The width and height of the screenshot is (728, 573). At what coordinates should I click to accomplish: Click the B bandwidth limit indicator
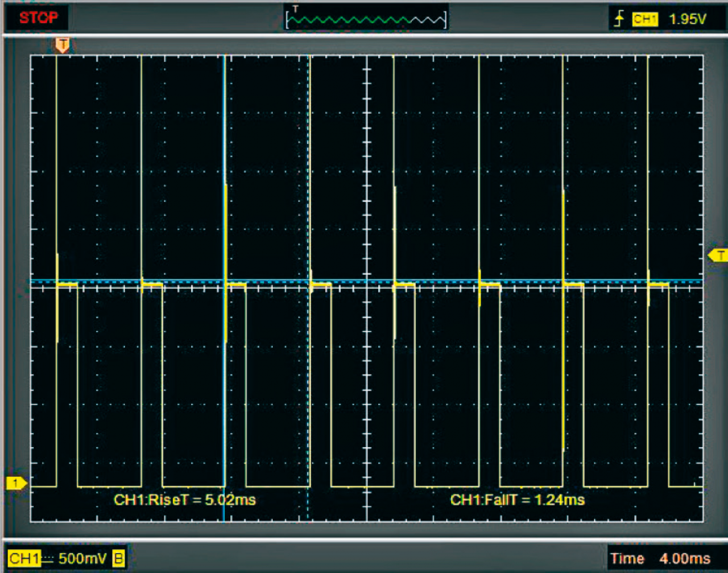click(x=118, y=558)
